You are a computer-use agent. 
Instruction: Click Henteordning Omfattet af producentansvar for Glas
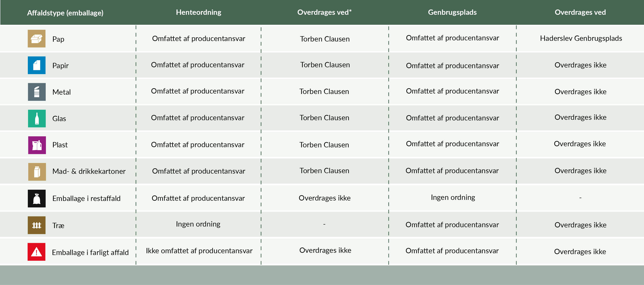tap(198, 118)
